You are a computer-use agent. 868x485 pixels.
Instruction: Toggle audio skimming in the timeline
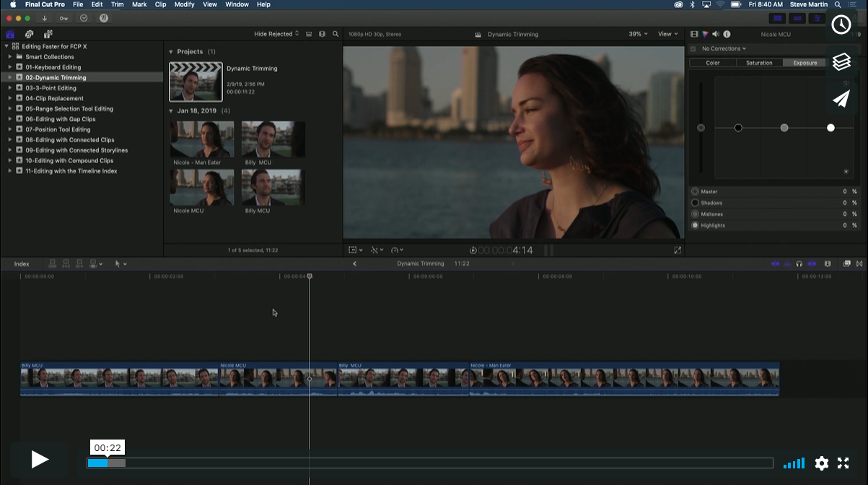tap(788, 263)
